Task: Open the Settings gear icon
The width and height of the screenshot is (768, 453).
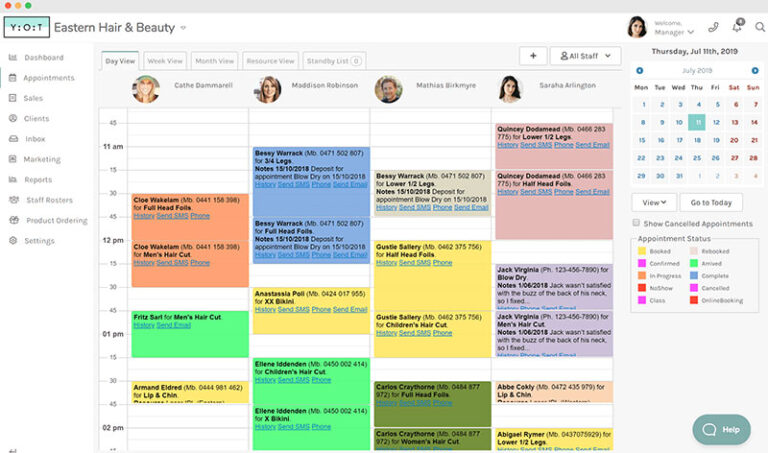Action: [13, 240]
